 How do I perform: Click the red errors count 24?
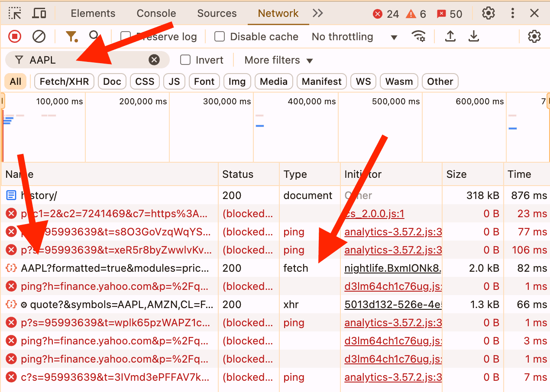386,14
